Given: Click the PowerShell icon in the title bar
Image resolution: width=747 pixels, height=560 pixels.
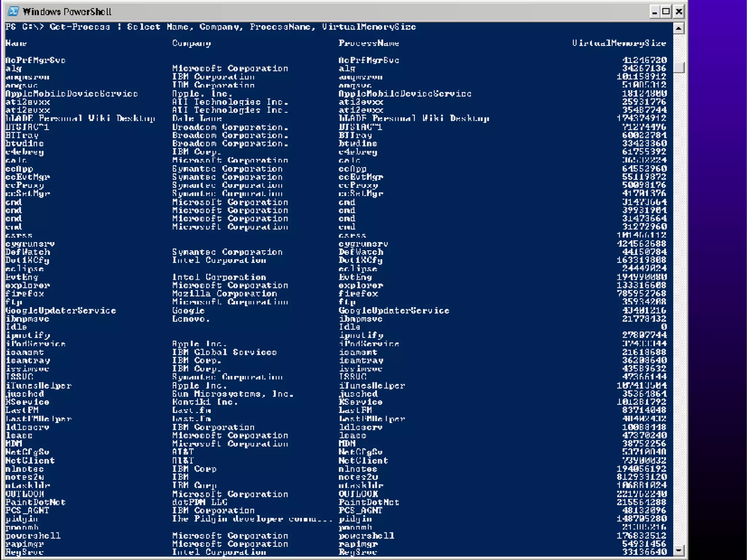Looking at the screenshot, I should click(x=13, y=11).
